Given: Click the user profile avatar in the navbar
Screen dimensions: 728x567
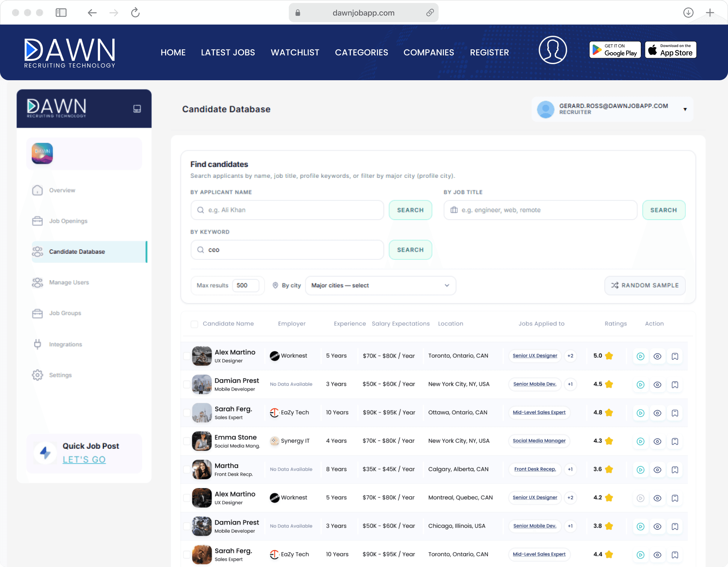Looking at the screenshot, I should point(553,50).
